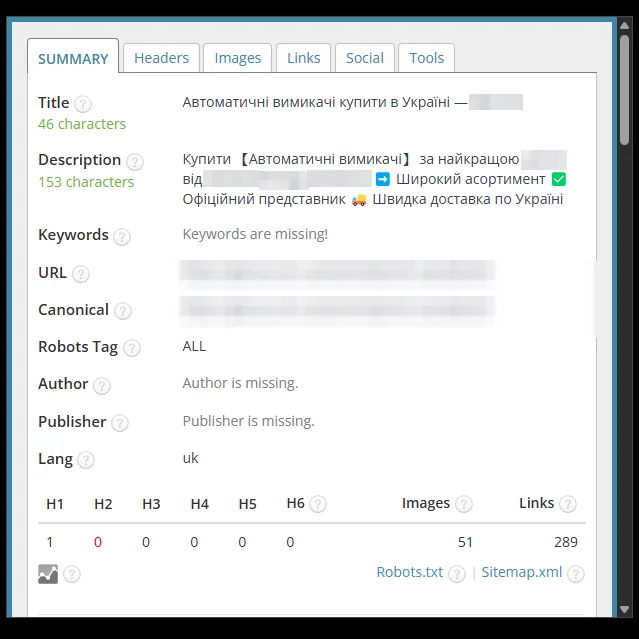Image resolution: width=639 pixels, height=639 pixels.
Task: Click the H4 column header
Action: 200,504
